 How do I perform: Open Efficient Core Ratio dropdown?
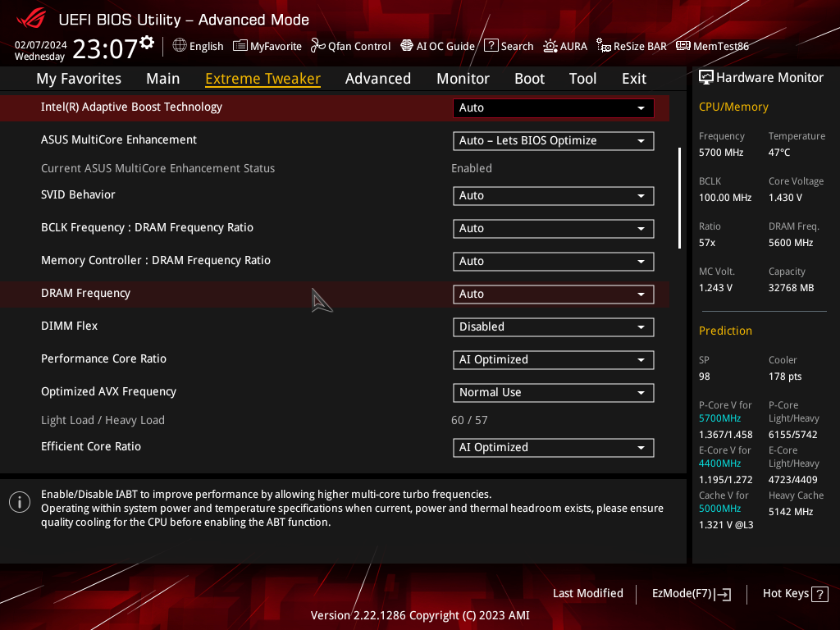tap(554, 447)
